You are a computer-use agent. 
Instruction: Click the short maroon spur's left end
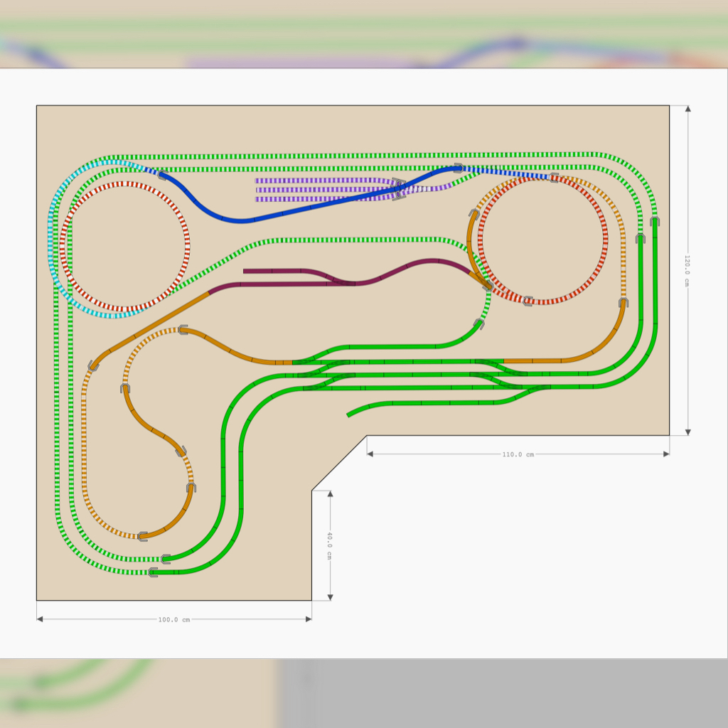246,271
